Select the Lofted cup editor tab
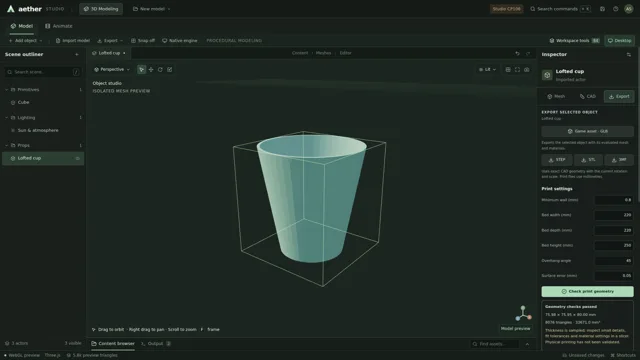 [109, 53]
